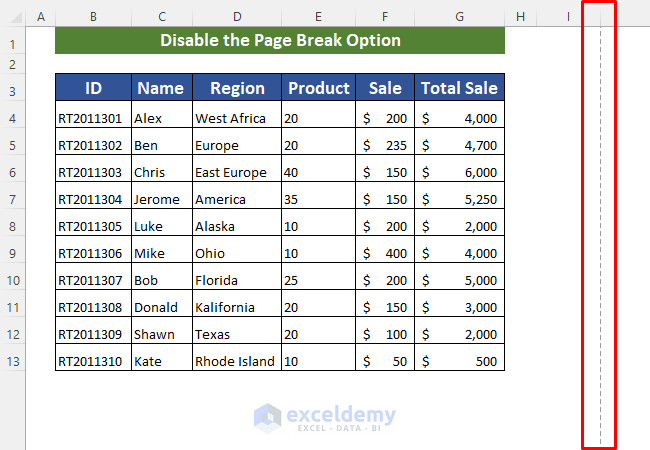Click the exceldemy watermark logo
The image size is (650, 450).
[x=325, y=417]
